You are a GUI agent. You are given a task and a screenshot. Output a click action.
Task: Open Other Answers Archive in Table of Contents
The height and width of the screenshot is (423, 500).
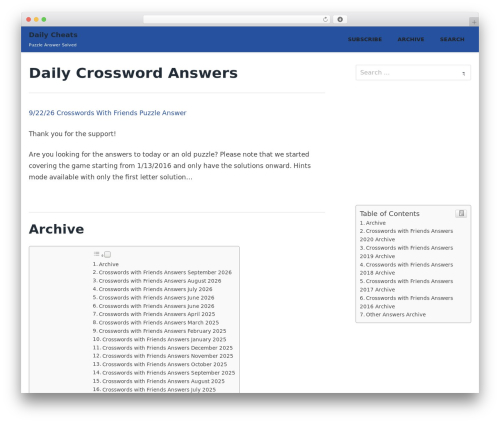click(393, 315)
